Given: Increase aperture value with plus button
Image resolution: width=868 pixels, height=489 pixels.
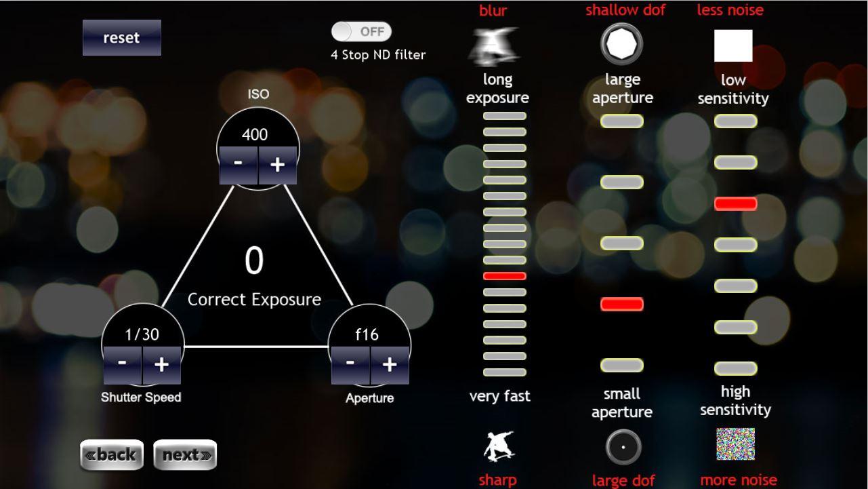Looking at the screenshot, I should [389, 365].
